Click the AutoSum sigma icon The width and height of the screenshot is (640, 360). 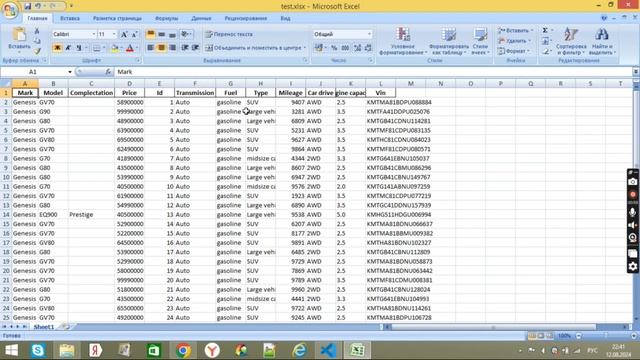tap(545, 30)
